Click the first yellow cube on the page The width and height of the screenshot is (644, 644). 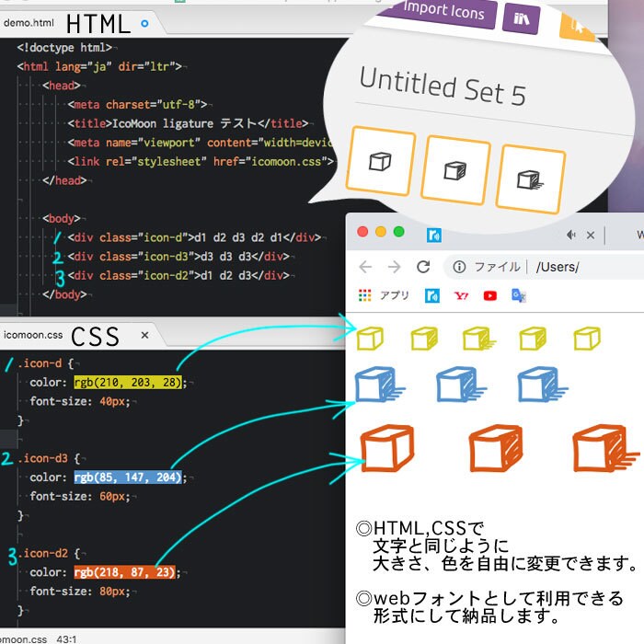pos(370,339)
